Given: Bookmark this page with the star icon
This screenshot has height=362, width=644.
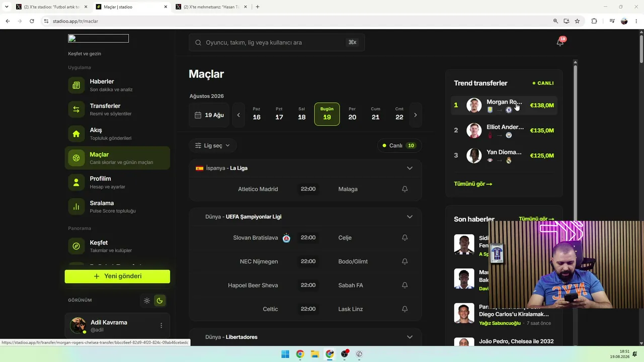Looking at the screenshot, I should tap(577, 21).
